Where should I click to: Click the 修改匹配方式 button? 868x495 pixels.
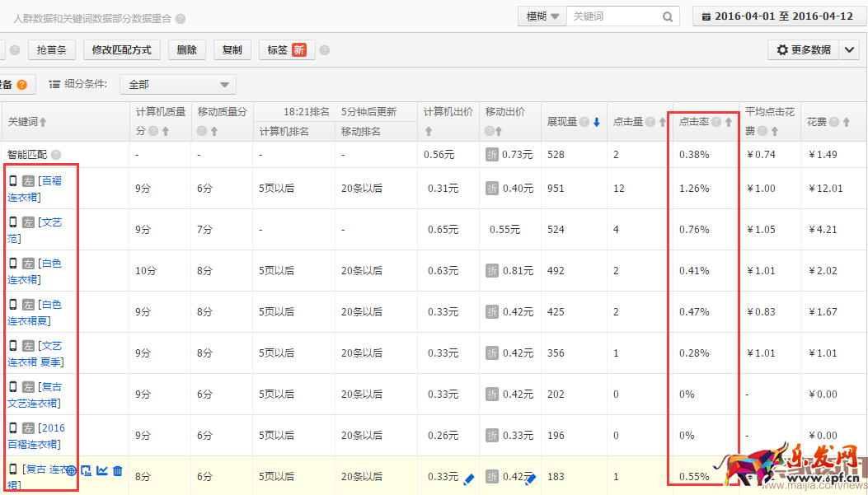[x=122, y=50]
